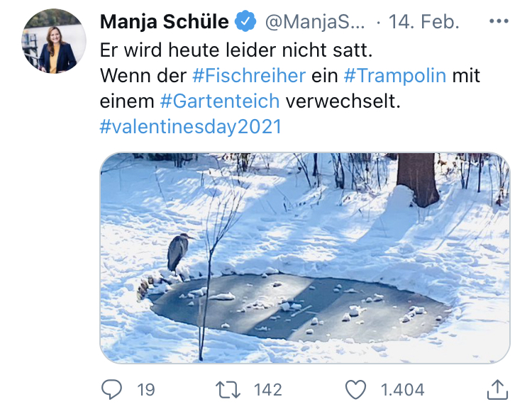This screenshot has width=532, height=409.
Task: Open the reply speech bubble icon
Action: (x=113, y=388)
